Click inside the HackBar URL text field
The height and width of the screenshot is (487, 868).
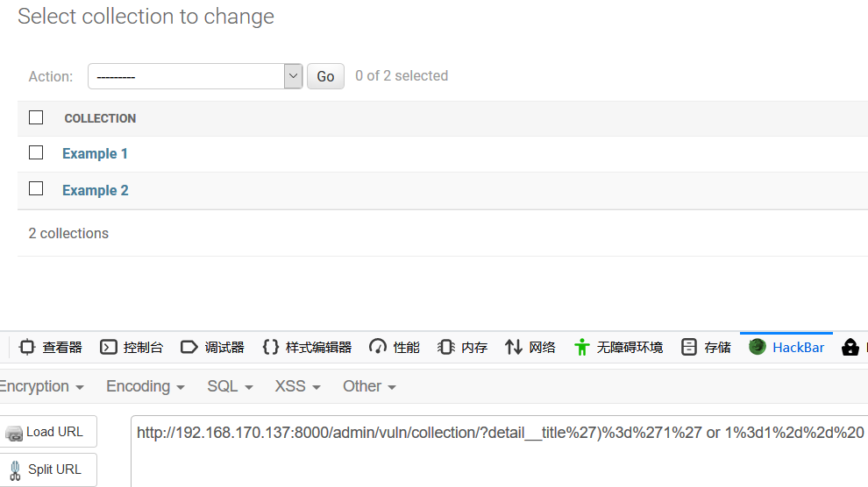[x=500, y=451]
